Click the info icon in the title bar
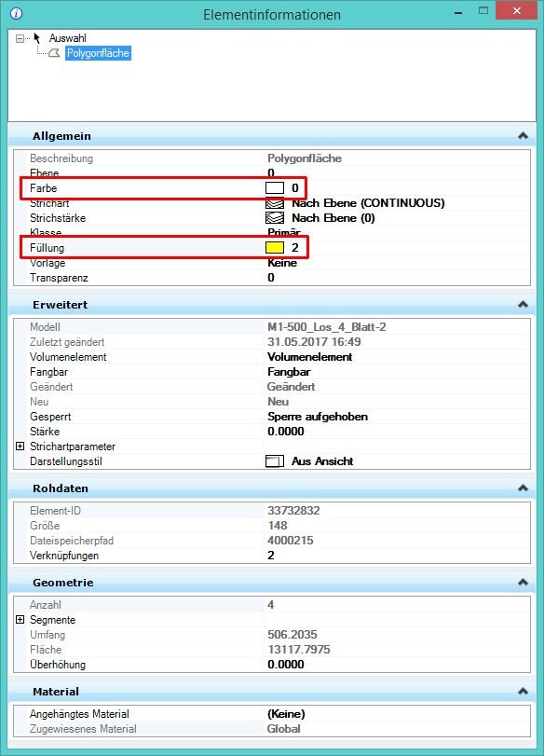The image size is (544, 756). click(16, 13)
